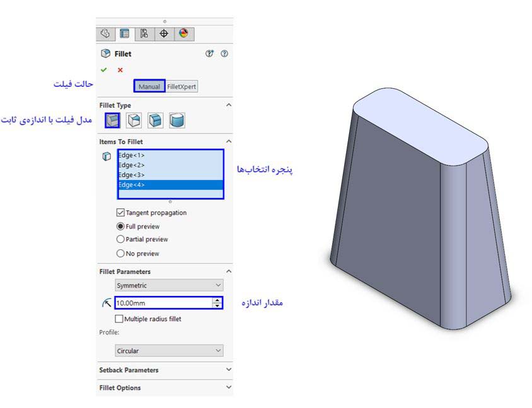Choose the No preview radio option
Viewport: 532px width, 408px height.
(121, 253)
